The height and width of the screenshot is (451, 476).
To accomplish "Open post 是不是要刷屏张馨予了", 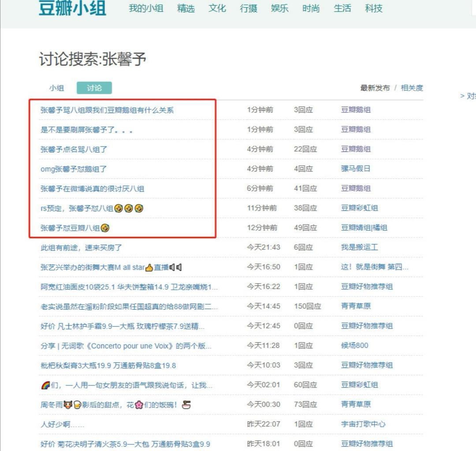I will coord(86,130).
